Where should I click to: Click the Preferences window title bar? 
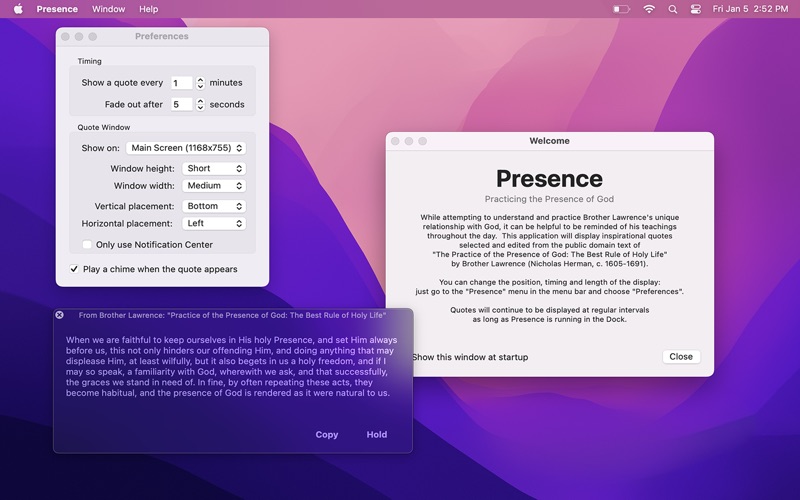click(162, 36)
